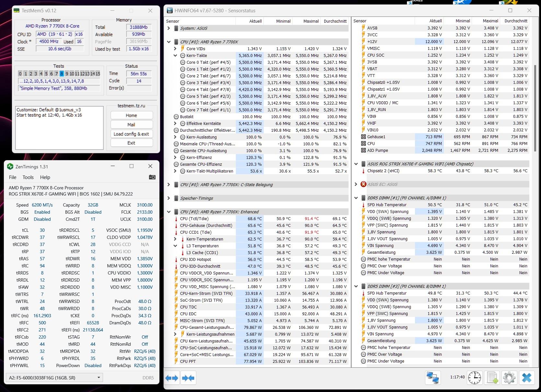Click the TestMem5 title bar icon
Screen dimensions: 541x392
[x=17, y=10]
